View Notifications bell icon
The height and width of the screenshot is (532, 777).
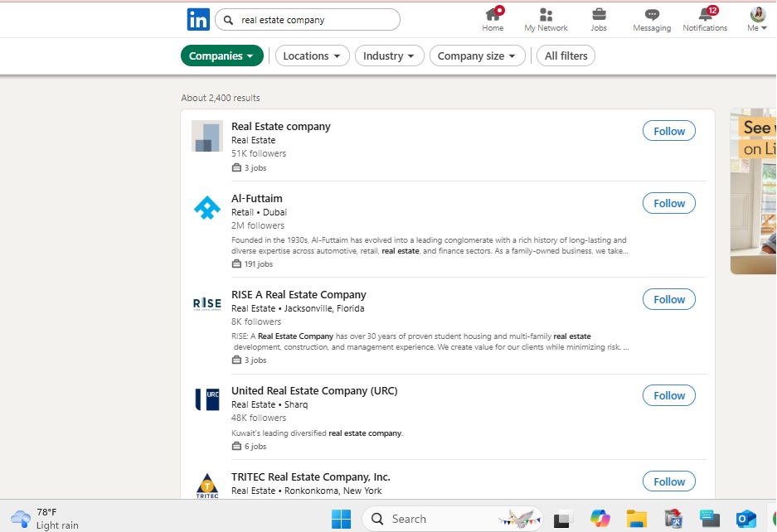point(705,15)
